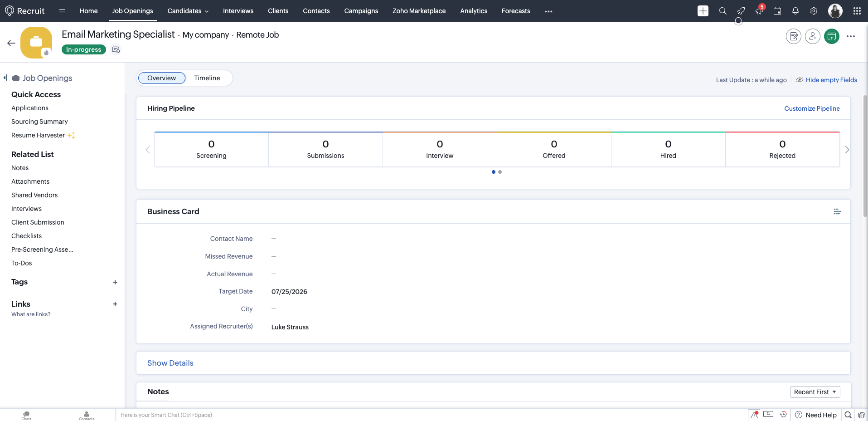This screenshot has height=421, width=868.
Task: Open the Analytics tab
Action: point(474,11)
